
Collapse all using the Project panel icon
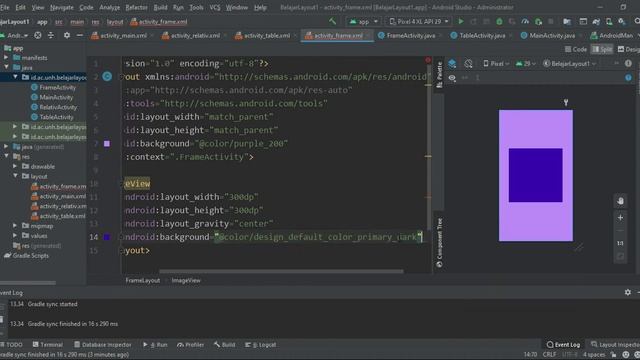pyautogui.click(x=51, y=36)
